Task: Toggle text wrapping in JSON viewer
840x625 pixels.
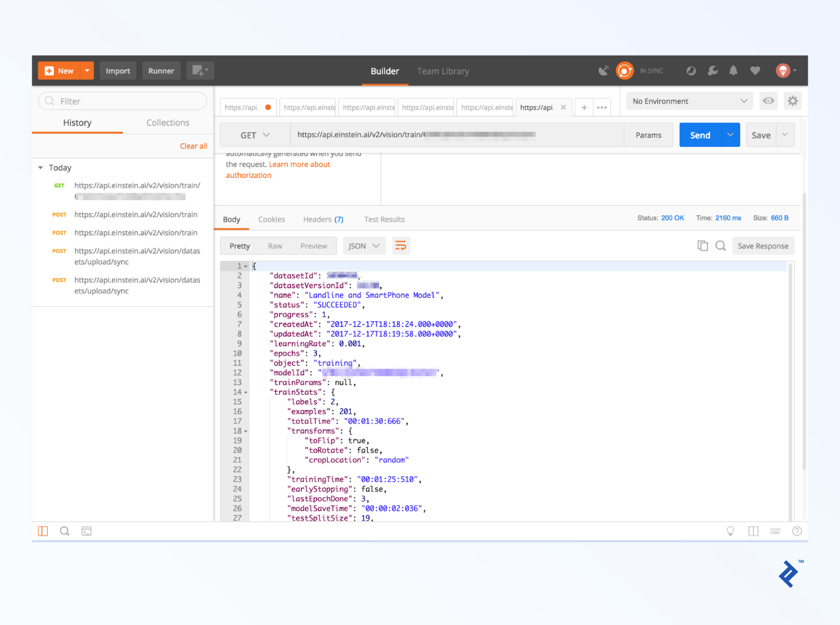Action: click(x=401, y=246)
